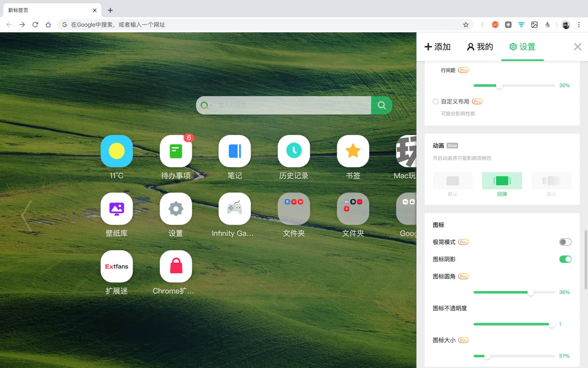Image resolution: width=588 pixels, height=368 pixels.
Task: Adjust the 行间距 slider handle
Action: tap(499, 85)
